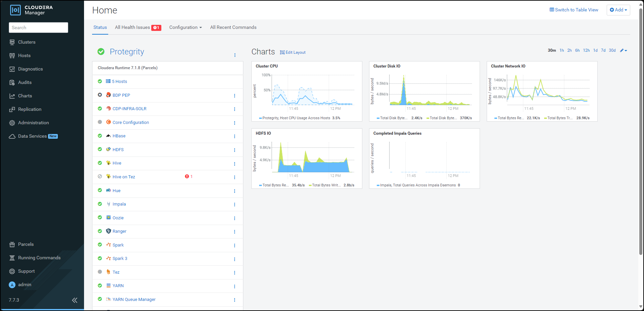
Task: Expand the Configuration dropdown
Action: [x=186, y=28]
